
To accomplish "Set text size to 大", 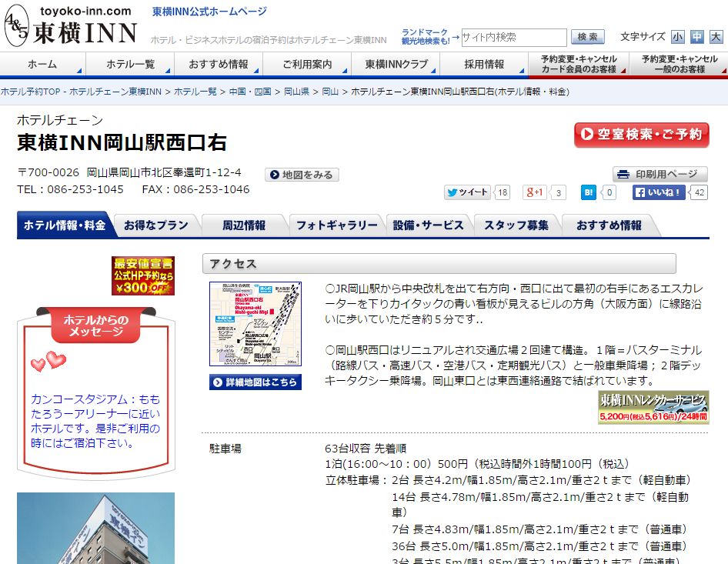I will pyautogui.click(x=716, y=37).
